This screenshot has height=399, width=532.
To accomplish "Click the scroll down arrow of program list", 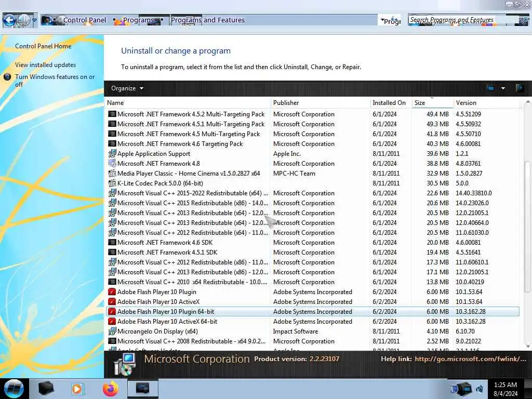I will [x=528, y=347].
